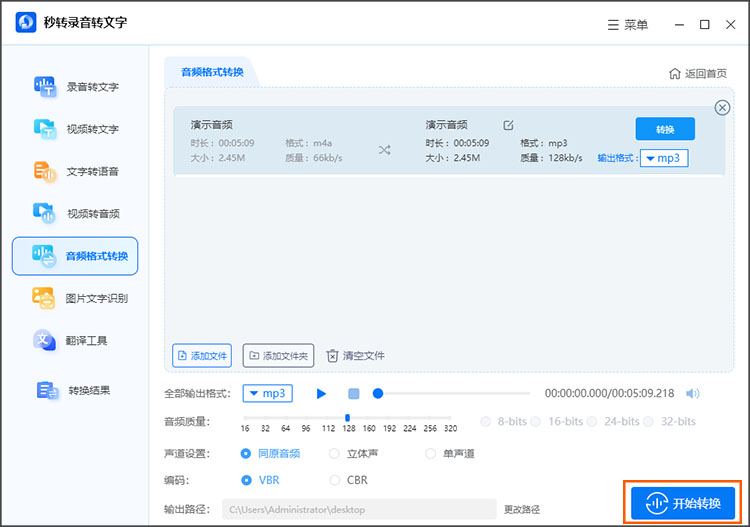Viewport: 750px width, 527px height.
Task: Click the edit filename pencil icon
Action: click(x=508, y=125)
